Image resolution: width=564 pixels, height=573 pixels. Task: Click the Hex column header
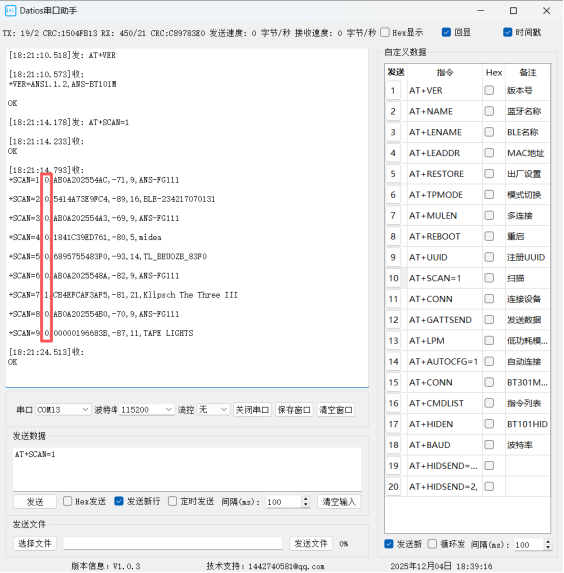pos(494,72)
